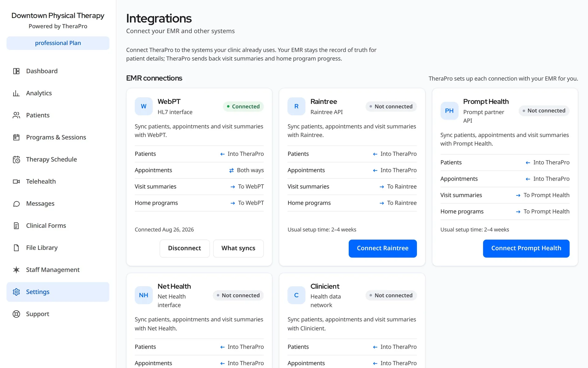Viewport: 588px width, 368px height.
Task: Click the Messages chat bubble icon
Action: (x=16, y=204)
